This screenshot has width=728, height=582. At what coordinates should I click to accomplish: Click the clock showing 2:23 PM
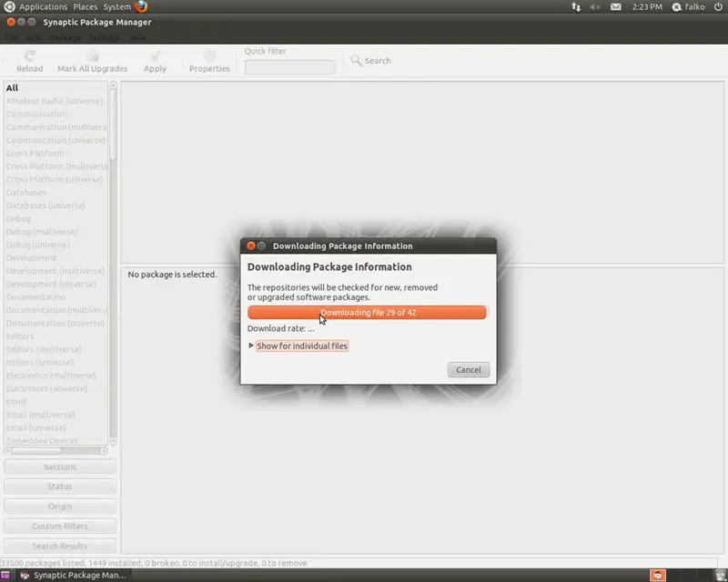(x=647, y=7)
